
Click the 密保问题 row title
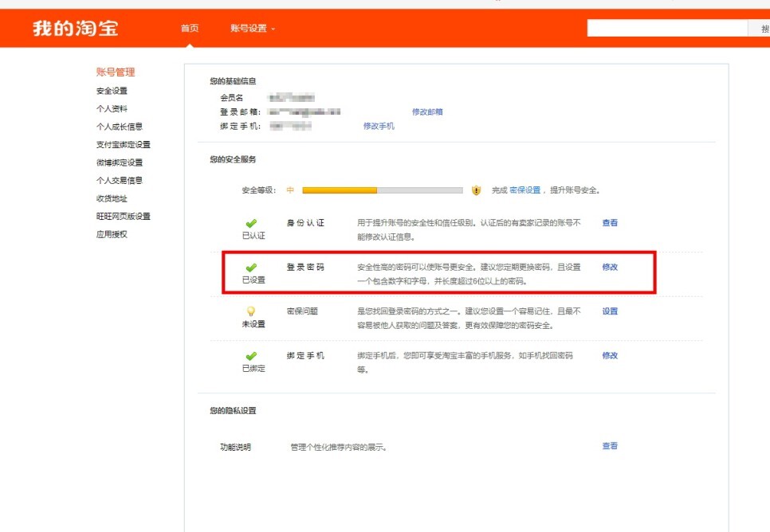click(302, 311)
